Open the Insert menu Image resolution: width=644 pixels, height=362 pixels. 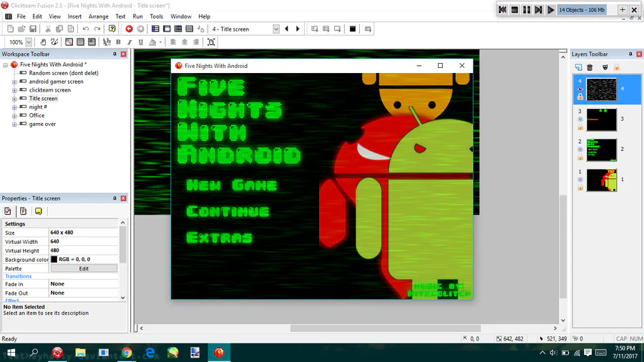coord(74,16)
